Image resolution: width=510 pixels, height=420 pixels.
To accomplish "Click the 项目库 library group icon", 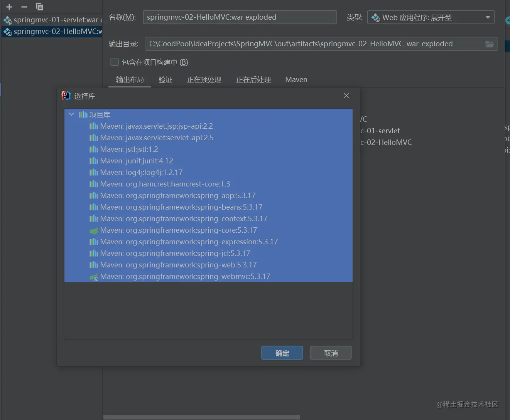I will pos(83,115).
